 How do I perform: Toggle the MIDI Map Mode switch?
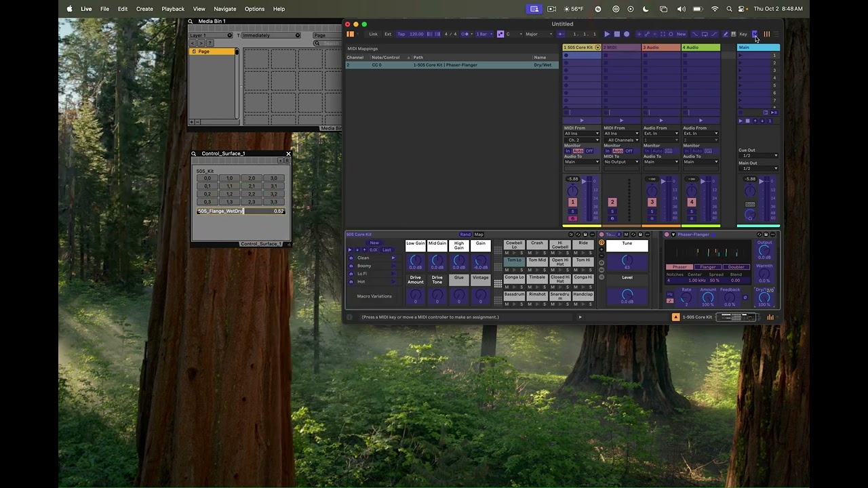click(x=755, y=34)
